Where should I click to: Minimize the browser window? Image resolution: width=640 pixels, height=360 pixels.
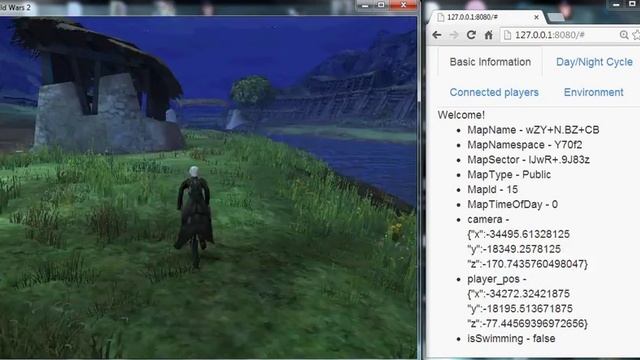coord(616,4)
